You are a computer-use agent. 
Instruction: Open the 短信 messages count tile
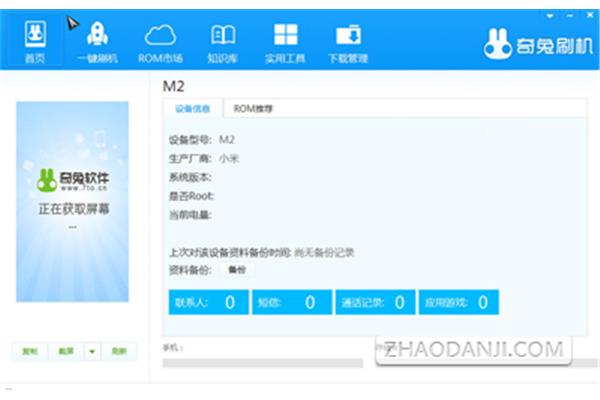pyautogui.click(x=292, y=302)
